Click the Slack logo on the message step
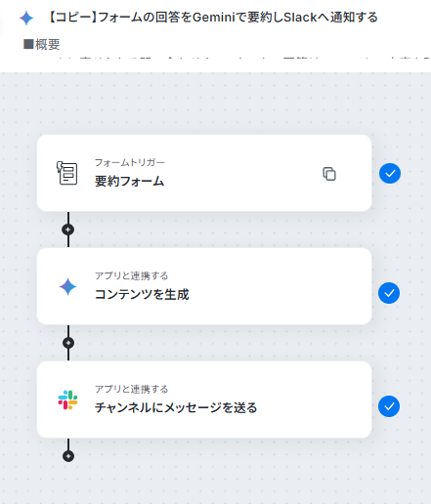 [x=67, y=399]
